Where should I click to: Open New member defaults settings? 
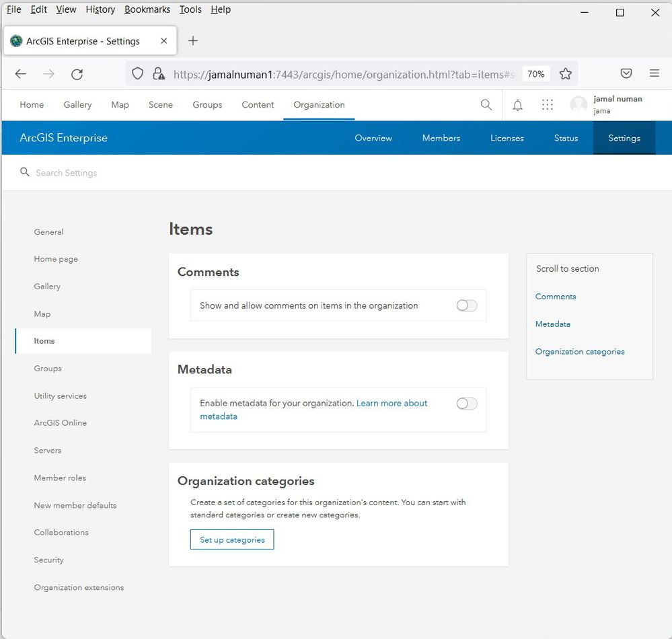[75, 505]
